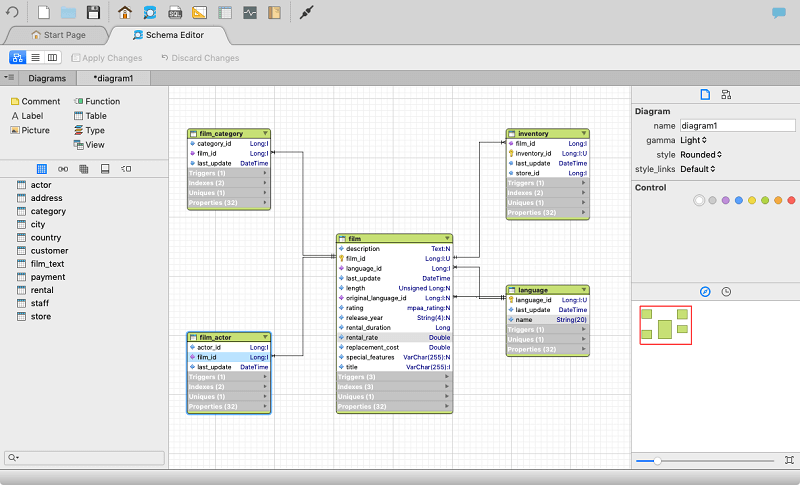Switch to the Start Page tab

[x=58, y=35]
